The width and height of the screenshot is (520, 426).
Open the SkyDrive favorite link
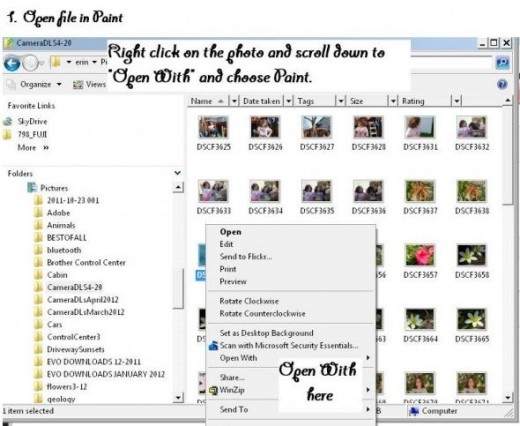click(32, 122)
